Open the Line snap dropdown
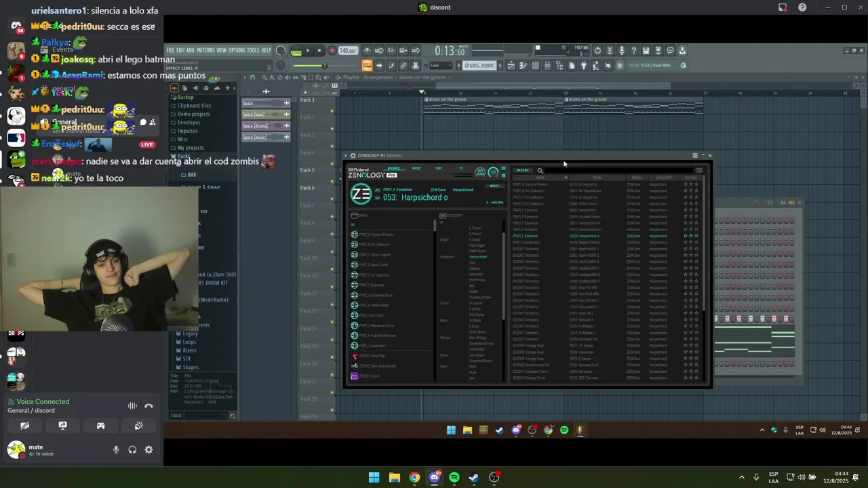 coord(441,66)
